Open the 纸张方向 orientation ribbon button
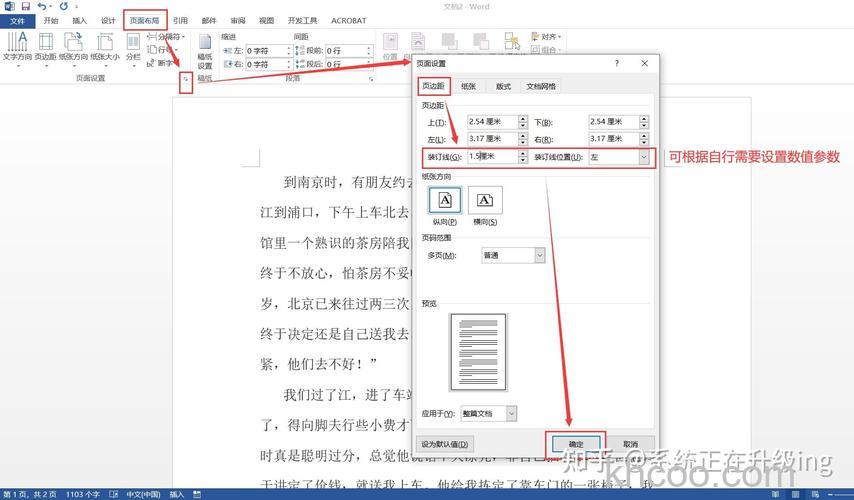This screenshot has height=500, width=854. [74, 47]
